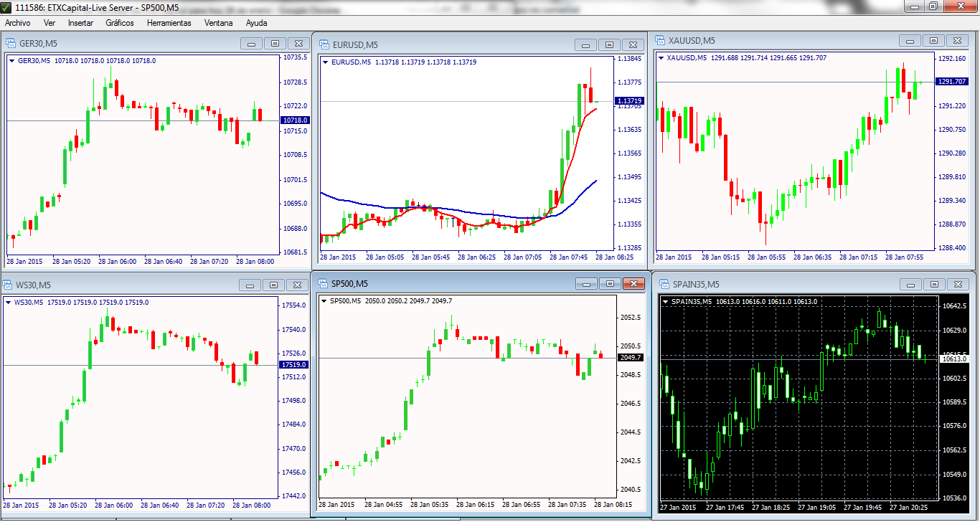980x522 pixels.
Task: Minimize the XAUUSD chart window
Action: [909, 41]
